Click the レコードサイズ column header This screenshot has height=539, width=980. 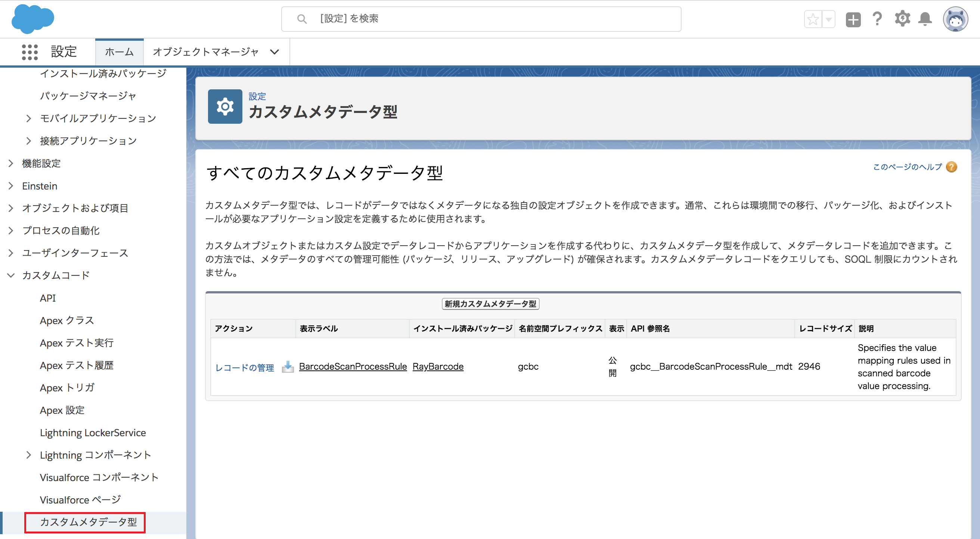[x=825, y=329]
